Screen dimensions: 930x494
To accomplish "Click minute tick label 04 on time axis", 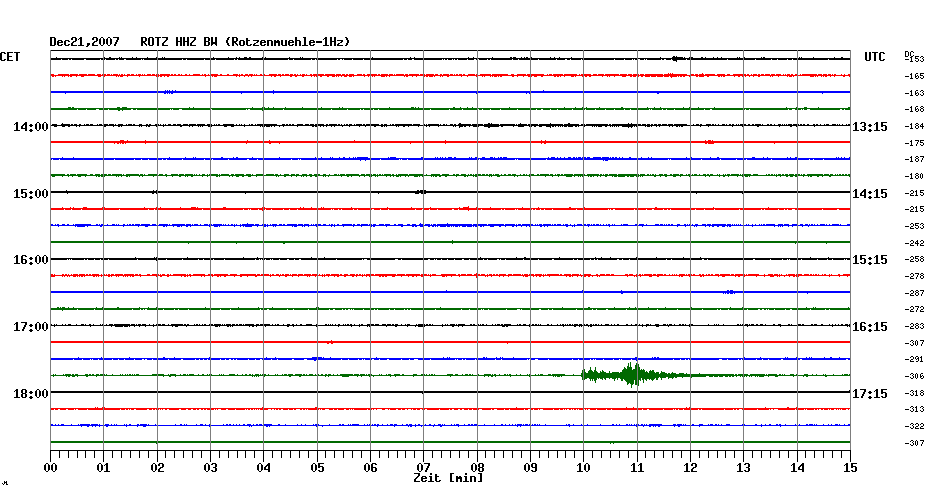I will click(x=264, y=468).
